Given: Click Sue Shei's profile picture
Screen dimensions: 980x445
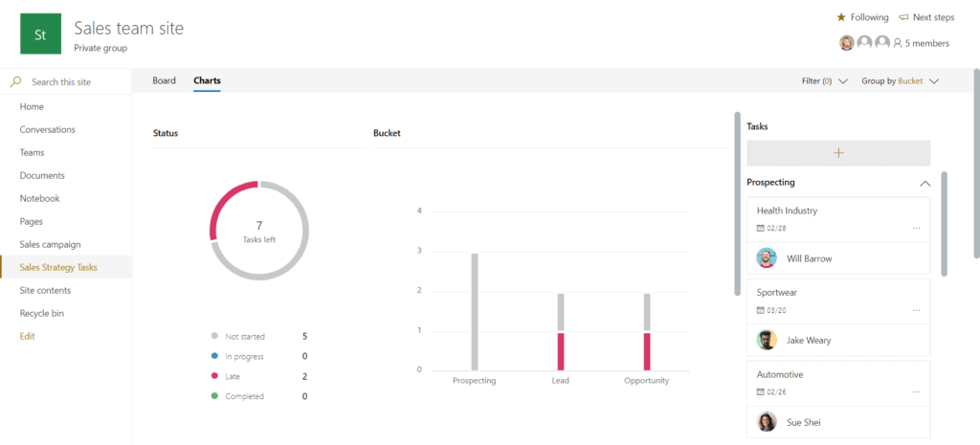Looking at the screenshot, I should pyautogui.click(x=767, y=422).
